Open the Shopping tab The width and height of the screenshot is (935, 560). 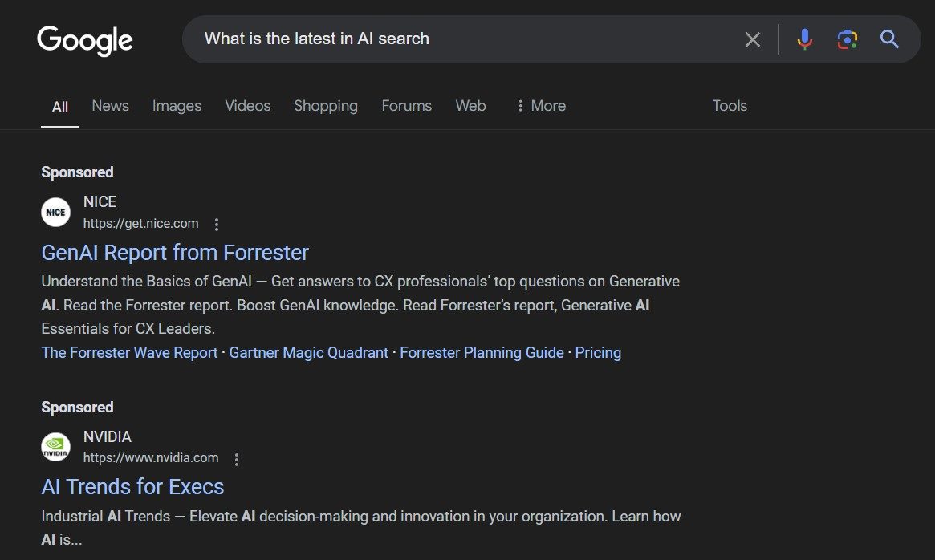point(326,106)
